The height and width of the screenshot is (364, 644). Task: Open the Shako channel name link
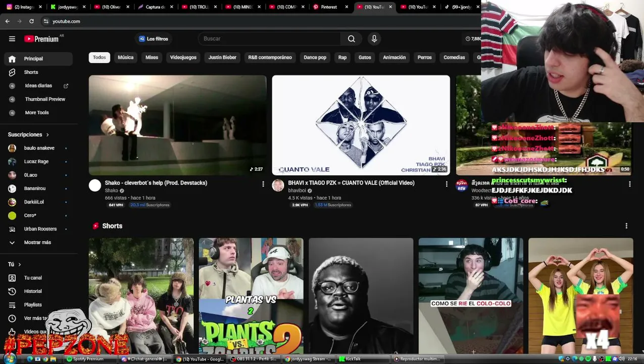pyautogui.click(x=111, y=191)
